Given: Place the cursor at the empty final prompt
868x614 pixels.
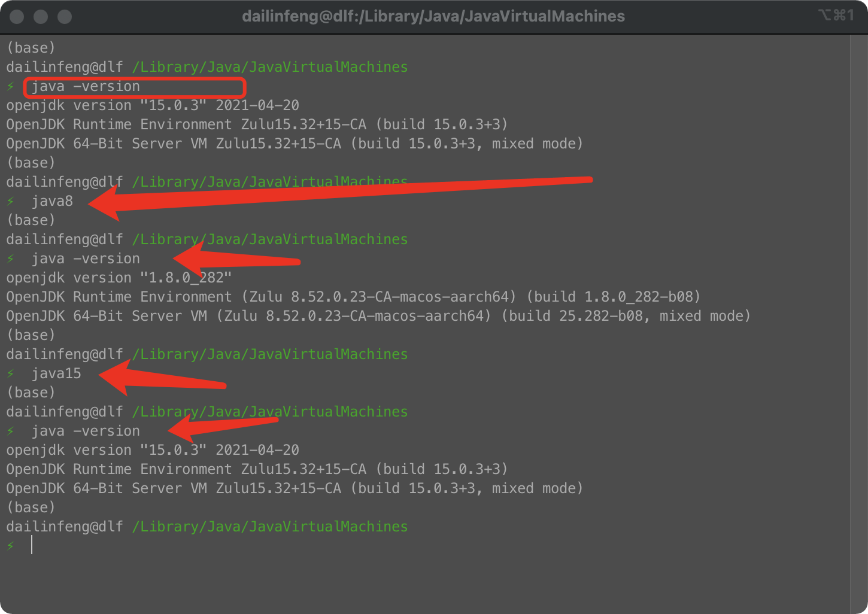Looking at the screenshot, I should [x=32, y=545].
